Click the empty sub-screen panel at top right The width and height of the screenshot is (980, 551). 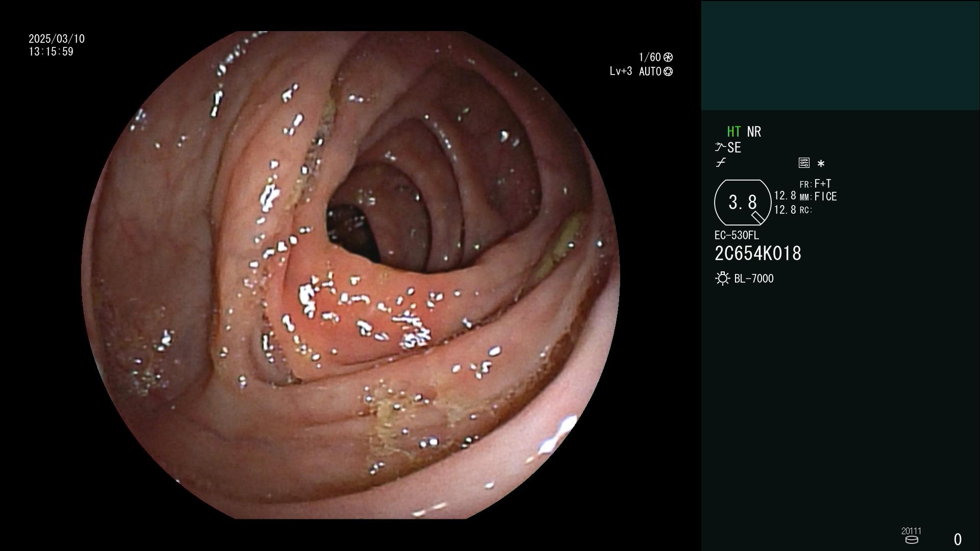tap(840, 55)
